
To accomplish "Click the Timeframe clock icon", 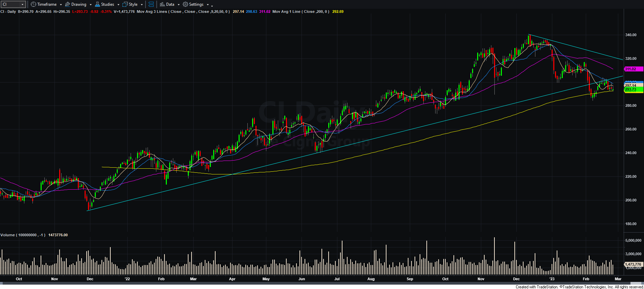I will coord(33,4).
